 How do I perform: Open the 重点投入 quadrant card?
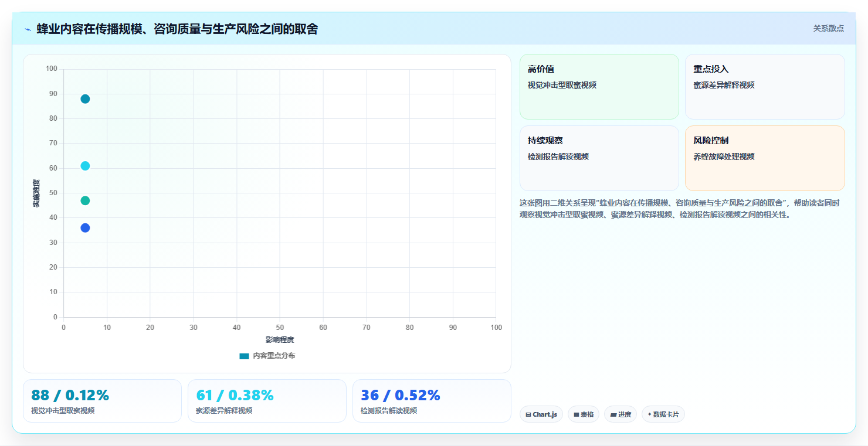point(765,87)
